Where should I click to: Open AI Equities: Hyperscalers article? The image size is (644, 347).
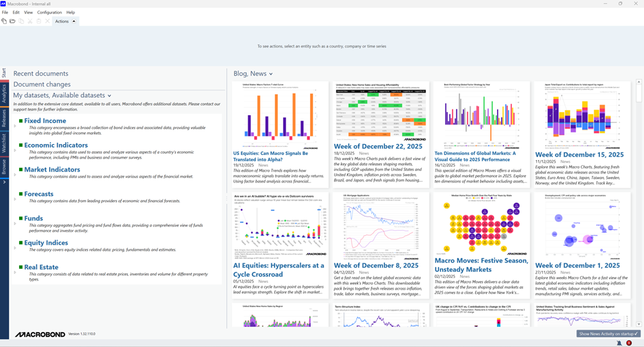tap(279, 270)
